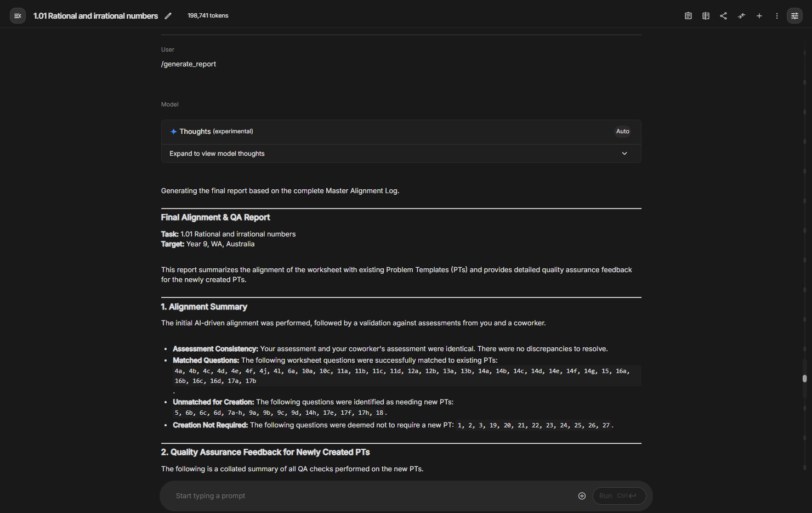
Task: Toggle the run settings sliders icon
Action: 794,16
